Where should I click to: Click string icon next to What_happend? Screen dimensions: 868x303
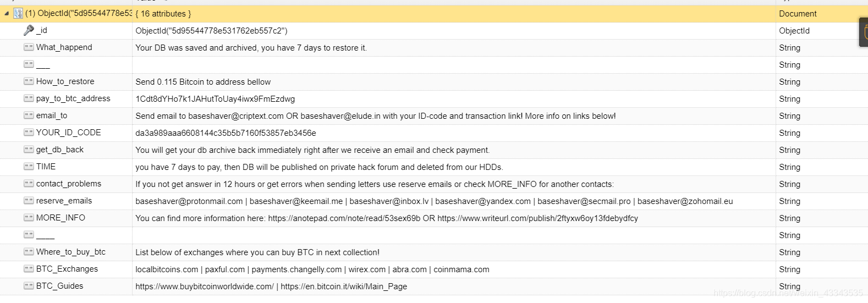click(x=29, y=47)
